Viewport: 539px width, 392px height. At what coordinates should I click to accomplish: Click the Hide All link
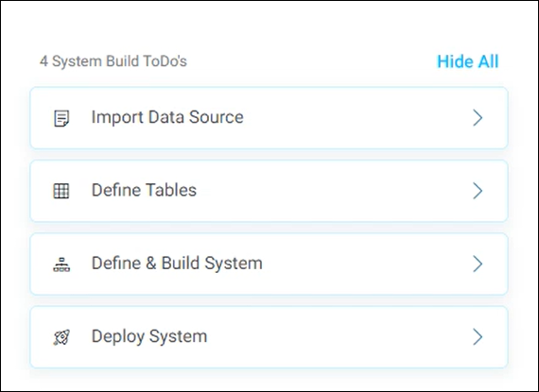tap(467, 61)
